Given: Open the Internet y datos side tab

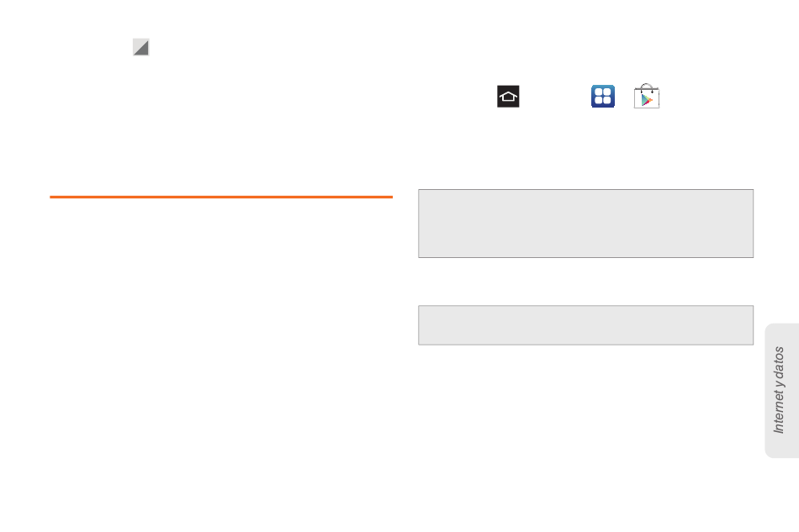Looking at the screenshot, I should (781, 391).
